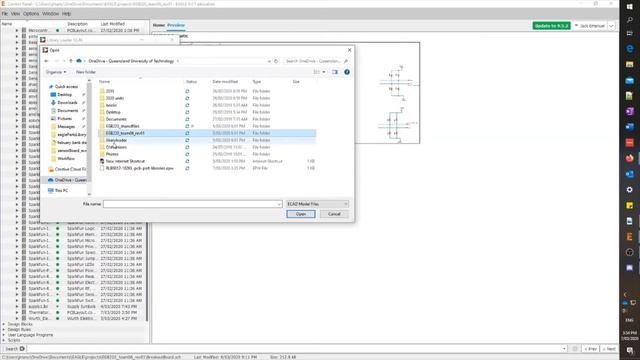Image resolution: width=640 pixels, height=360 pixels.
Task: Toggle in-use dot for SparkFun Switches library
Action: point(58,300)
